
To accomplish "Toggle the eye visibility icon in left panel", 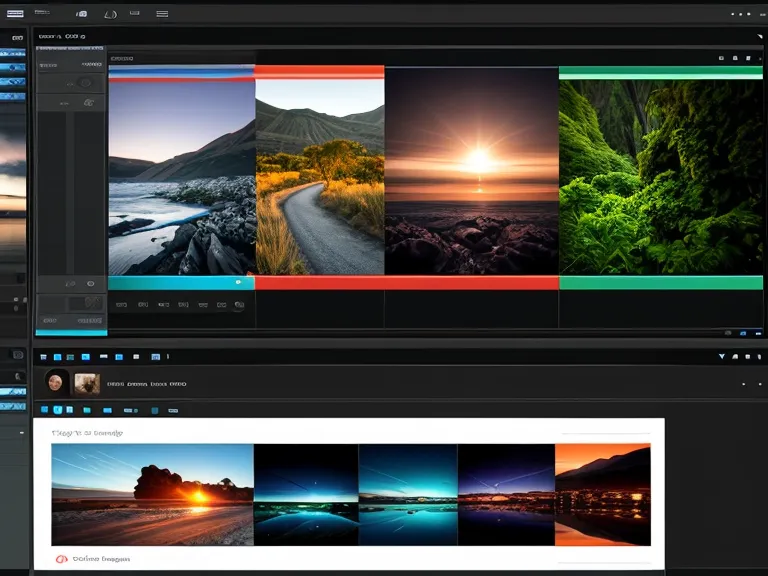I will pos(91,284).
